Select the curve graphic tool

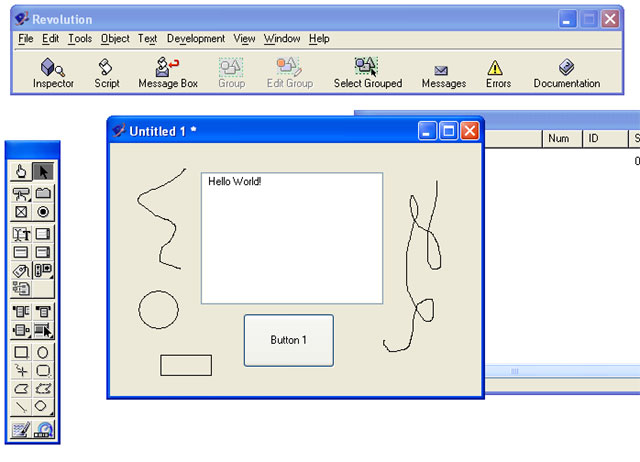(x=21, y=370)
